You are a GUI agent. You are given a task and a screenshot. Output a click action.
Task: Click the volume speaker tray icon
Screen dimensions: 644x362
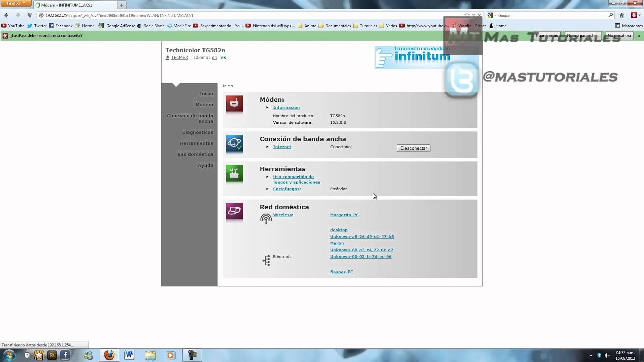pos(607,355)
